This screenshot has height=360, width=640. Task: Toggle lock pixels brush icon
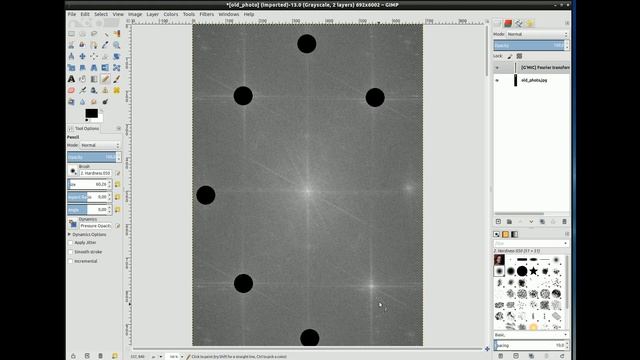(510, 56)
